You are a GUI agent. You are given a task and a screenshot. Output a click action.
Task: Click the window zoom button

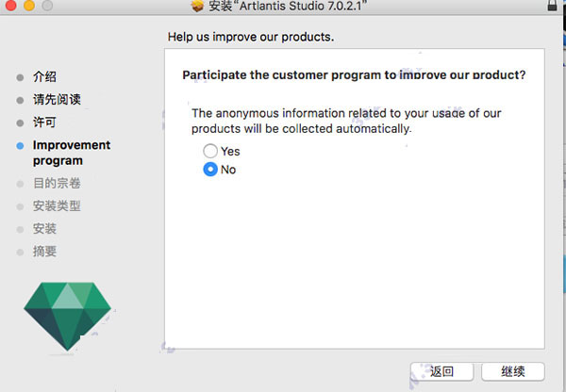tap(45, 7)
